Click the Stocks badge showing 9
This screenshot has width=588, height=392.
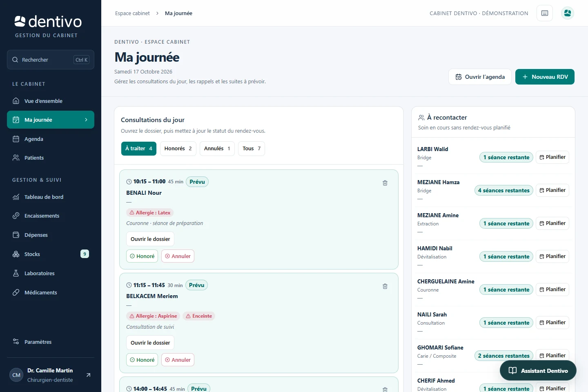85,254
